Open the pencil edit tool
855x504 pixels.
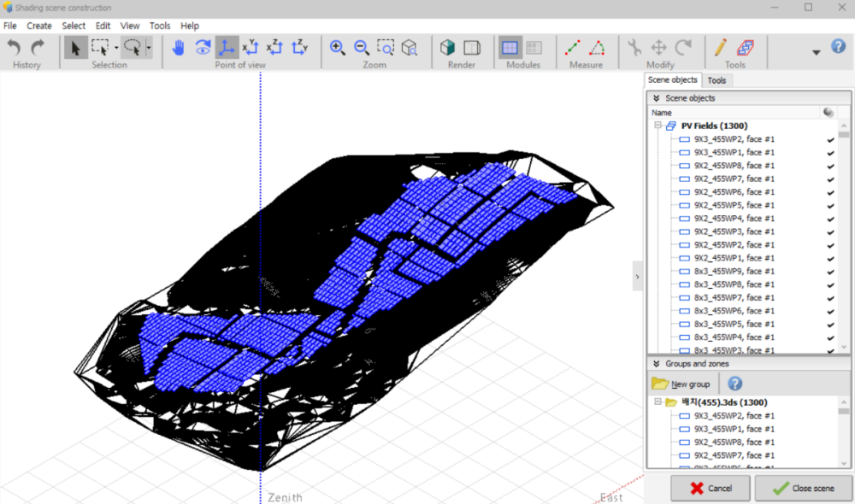720,48
